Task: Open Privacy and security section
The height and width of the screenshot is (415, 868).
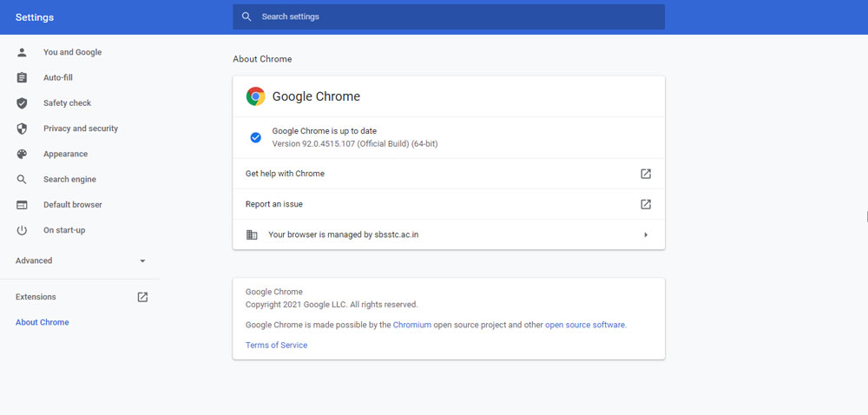Action: pyautogui.click(x=80, y=128)
